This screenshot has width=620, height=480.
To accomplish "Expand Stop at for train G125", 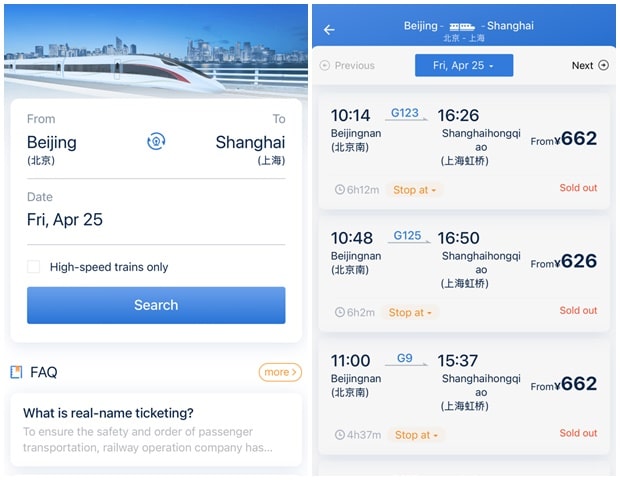I will (410, 313).
